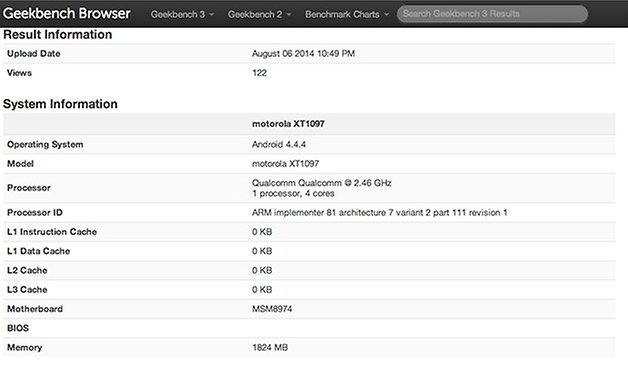Select the ARM implementer 81 architecture value
The image size is (628, 371).
(380, 213)
